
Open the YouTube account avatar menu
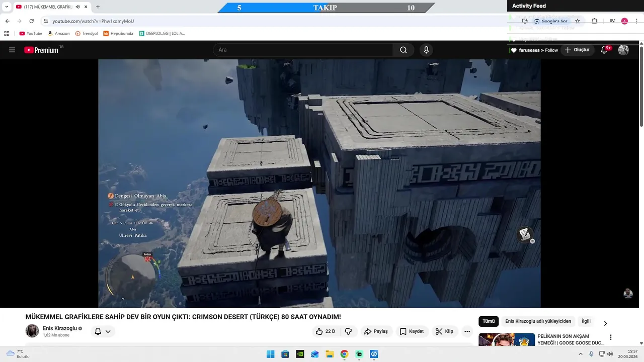623,50
